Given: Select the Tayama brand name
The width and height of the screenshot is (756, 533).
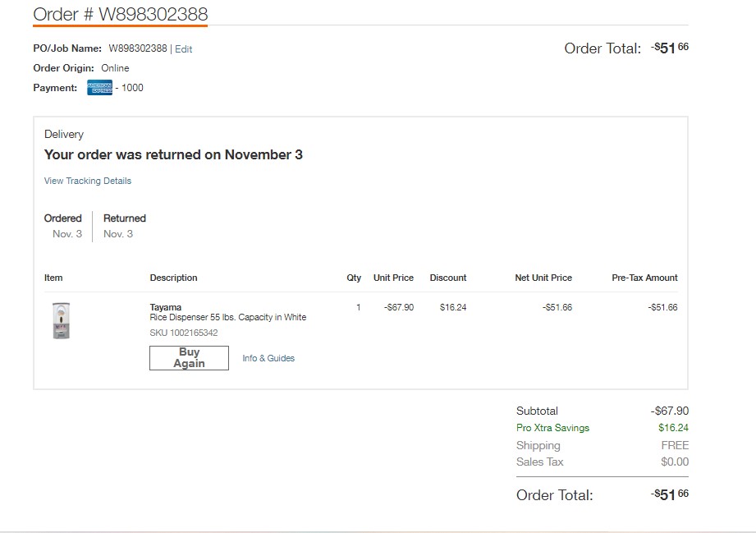Looking at the screenshot, I should tap(165, 307).
